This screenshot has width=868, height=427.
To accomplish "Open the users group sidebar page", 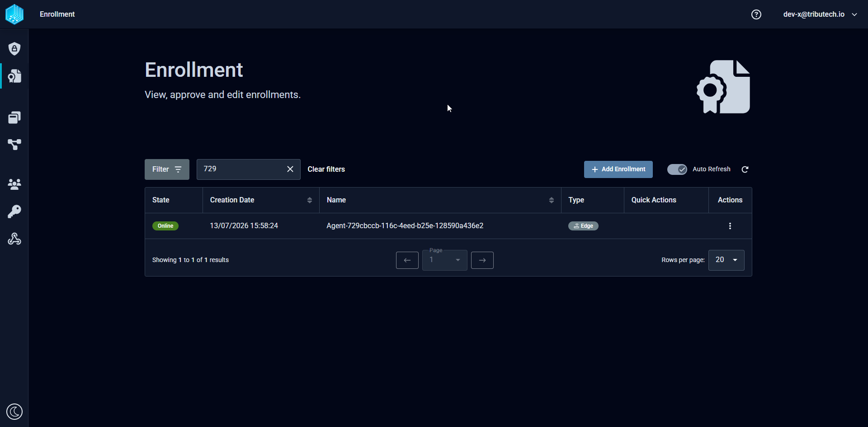I will point(14,184).
